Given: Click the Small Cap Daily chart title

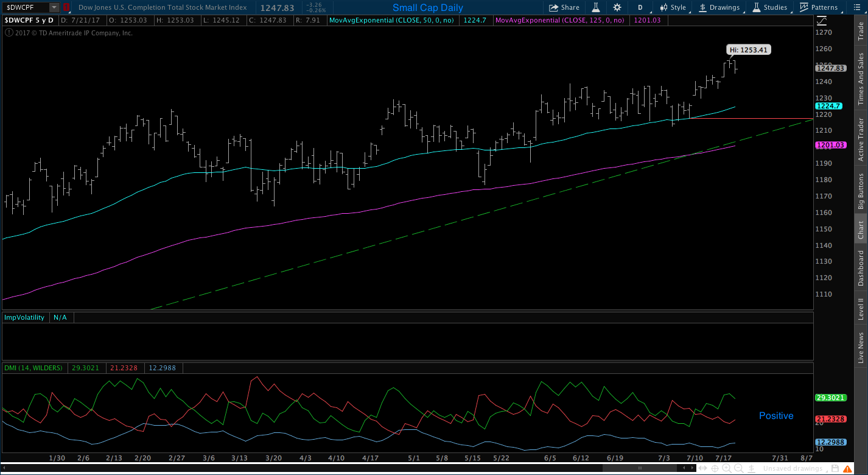Looking at the screenshot, I should pos(427,8).
